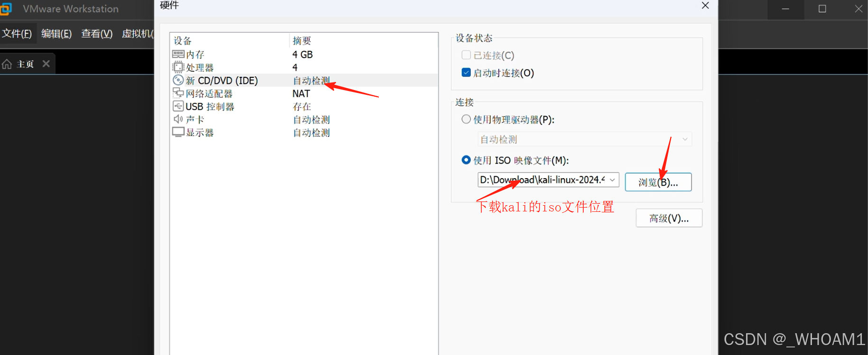The width and height of the screenshot is (868, 355).
Task: Click the home icon on main tab
Action: (7, 64)
